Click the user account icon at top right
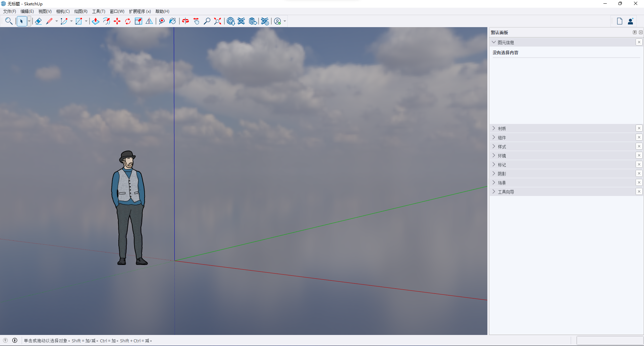Image resolution: width=644 pixels, height=346 pixels. coord(631,21)
